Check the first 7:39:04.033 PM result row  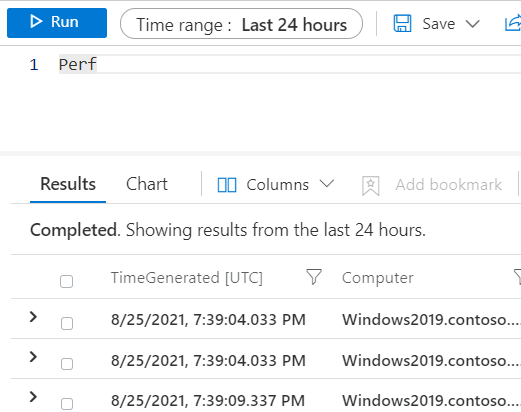67,323
